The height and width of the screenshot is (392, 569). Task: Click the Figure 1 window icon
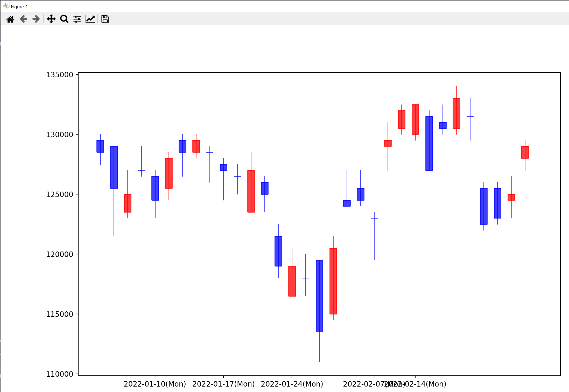[x=6, y=6]
